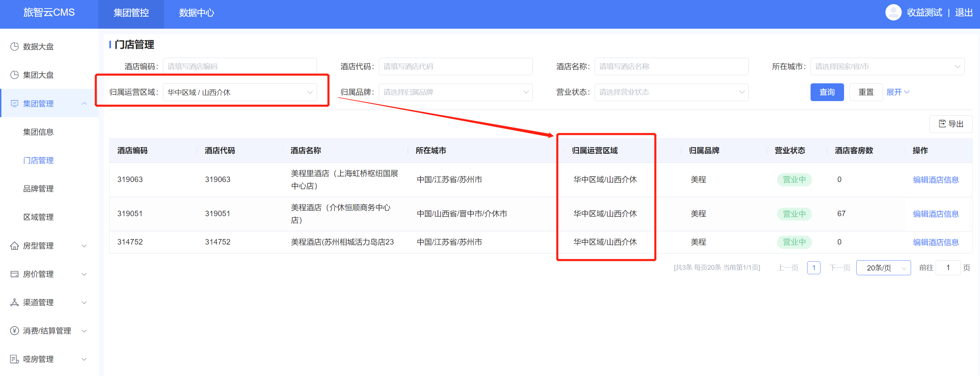This screenshot has height=376, width=980.
Task: Click 美程里酒店（上海虹桥枢纽国展中心店）name cell
Action: [344, 179]
